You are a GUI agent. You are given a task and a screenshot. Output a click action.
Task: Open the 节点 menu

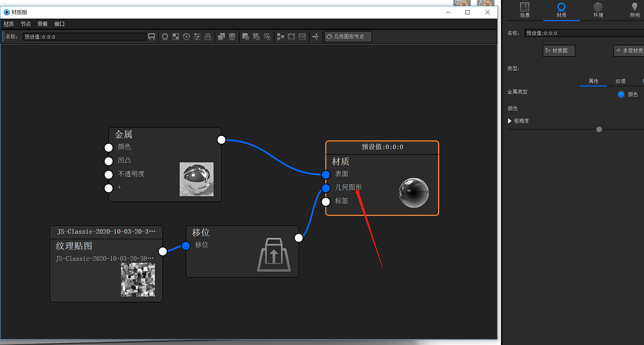click(x=26, y=24)
